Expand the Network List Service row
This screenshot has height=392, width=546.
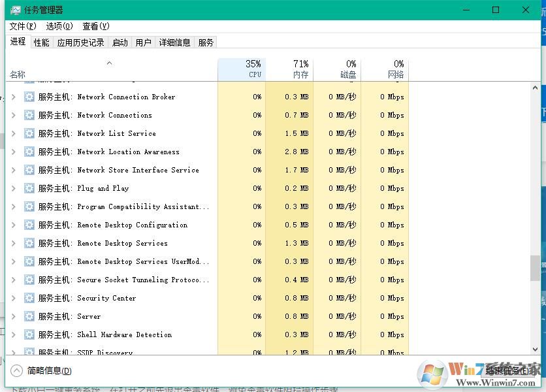(13, 133)
